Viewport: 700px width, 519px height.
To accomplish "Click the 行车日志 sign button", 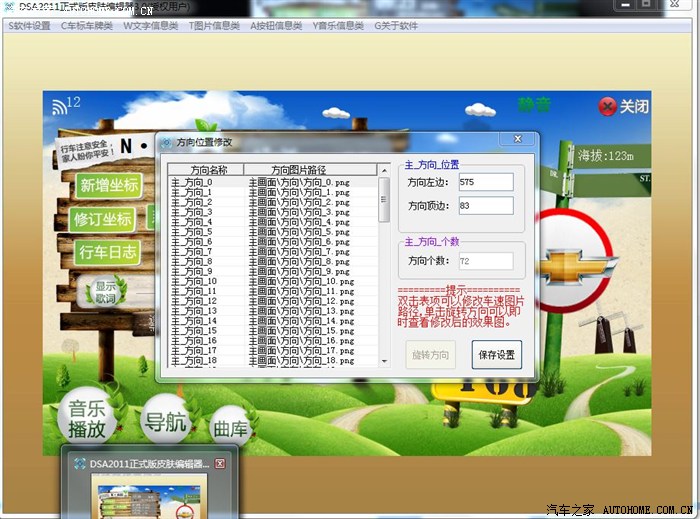I will point(107,252).
